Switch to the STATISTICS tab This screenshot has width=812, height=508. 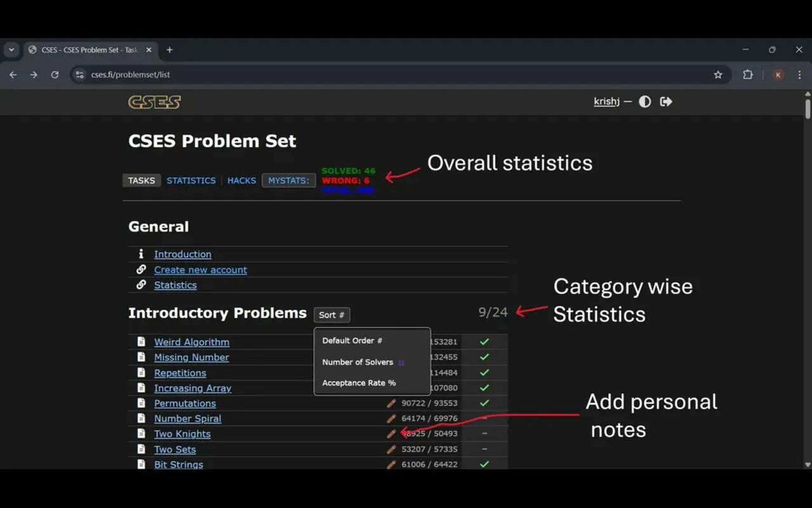point(191,180)
